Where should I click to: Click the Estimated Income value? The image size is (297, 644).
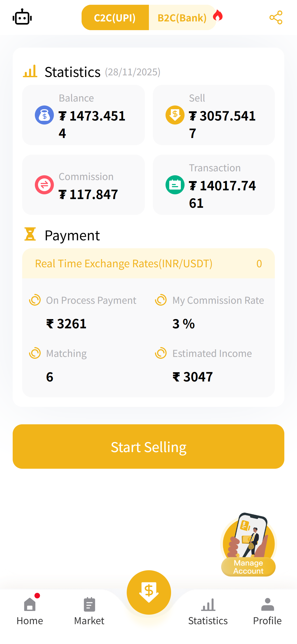(x=193, y=377)
